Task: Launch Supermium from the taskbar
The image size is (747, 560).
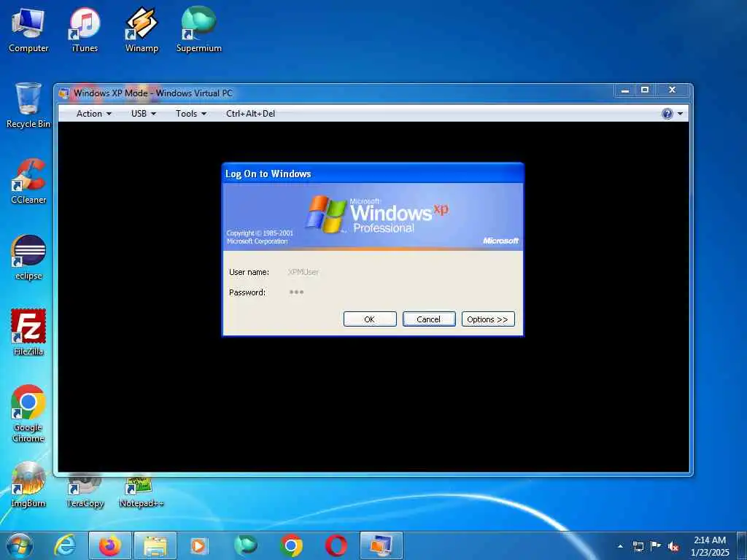Action: pos(246,545)
